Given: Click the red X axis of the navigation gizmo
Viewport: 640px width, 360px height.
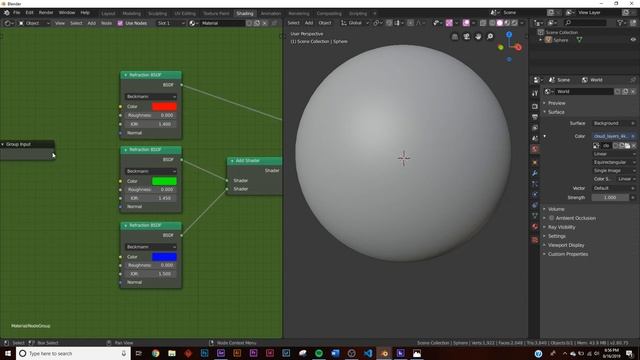Looking at the screenshot, I should pyautogui.click(x=518, y=47).
